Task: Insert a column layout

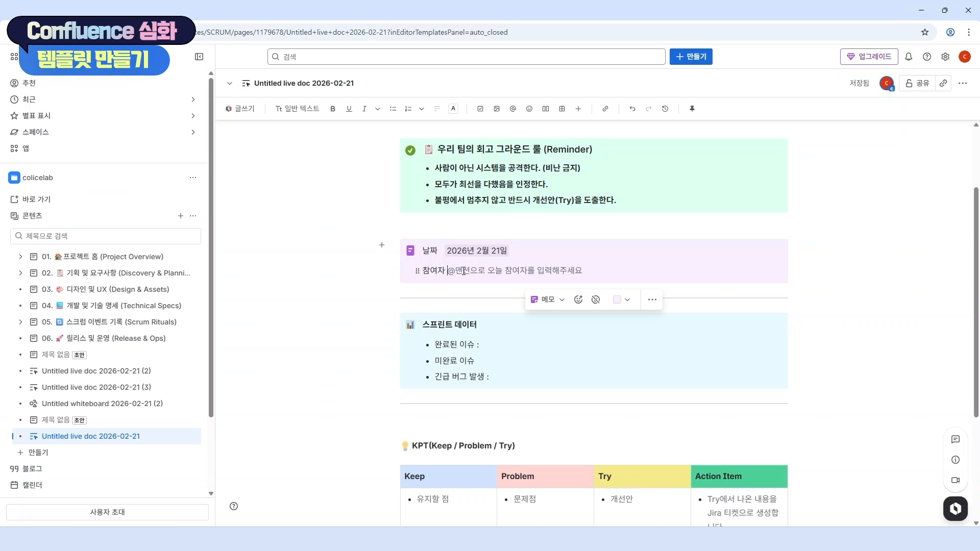Action: coord(546,109)
